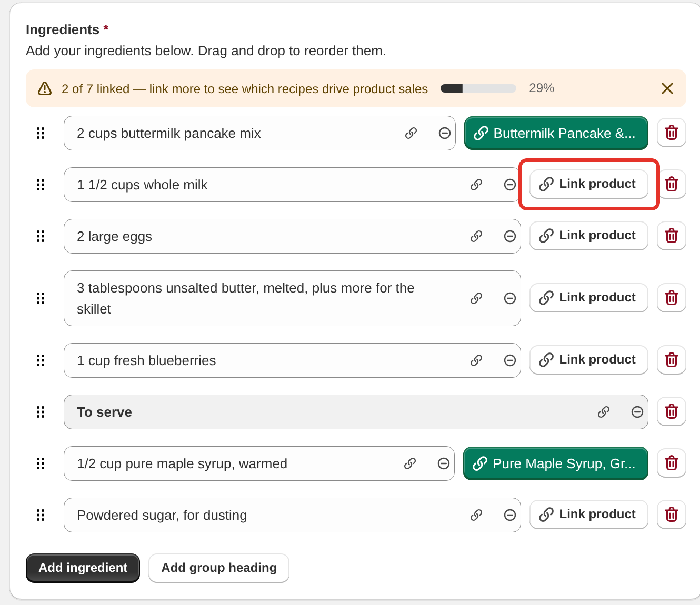700x605 pixels.
Task: Click Add ingredient button
Action: point(83,568)
